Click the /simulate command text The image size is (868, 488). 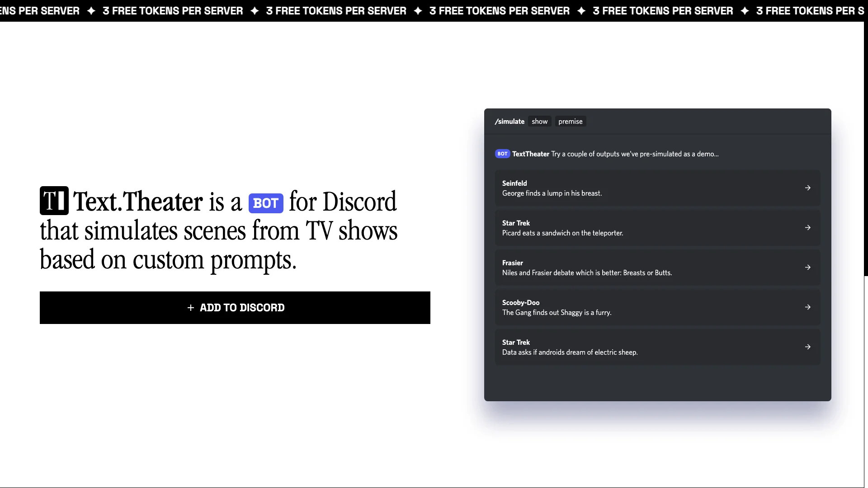(509, 122)
